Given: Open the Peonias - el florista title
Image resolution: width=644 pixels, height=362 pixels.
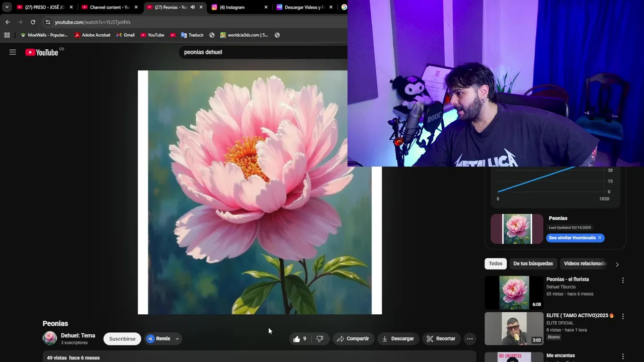Looking at the screenshot, I should tap(568, 280).
